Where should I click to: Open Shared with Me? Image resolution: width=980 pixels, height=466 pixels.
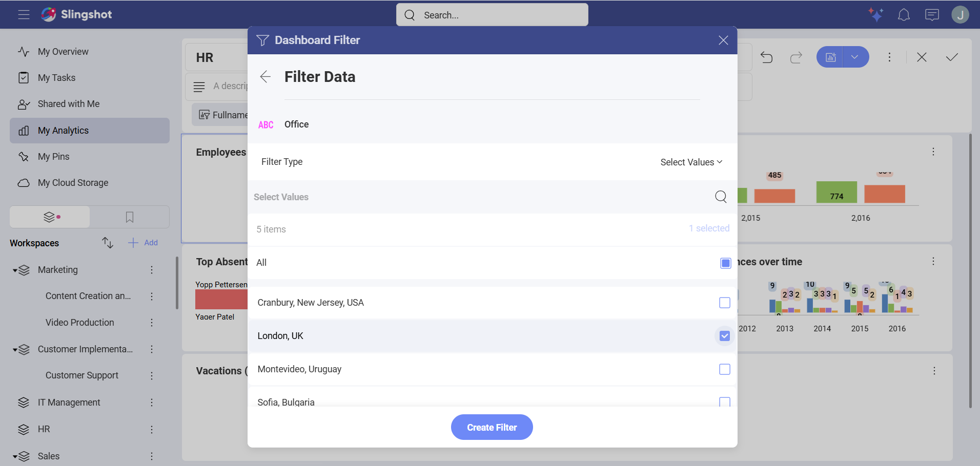[90, 104]
